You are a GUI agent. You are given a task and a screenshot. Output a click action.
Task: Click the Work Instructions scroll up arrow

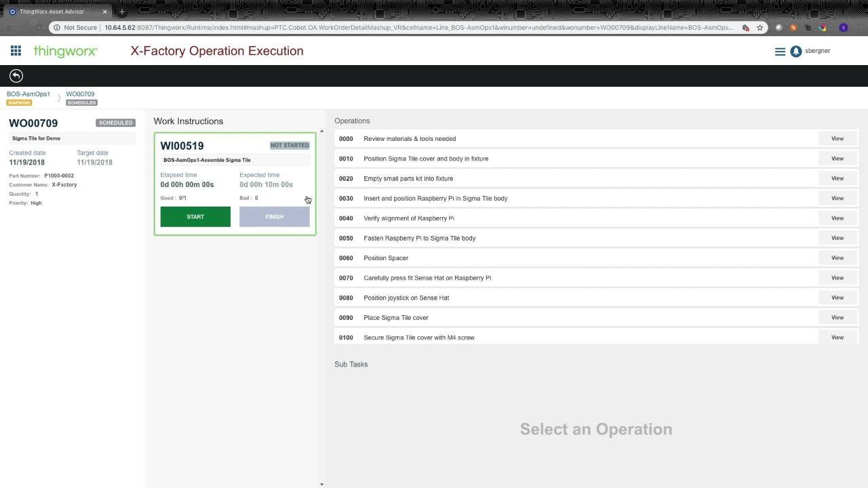coord(321,131)
